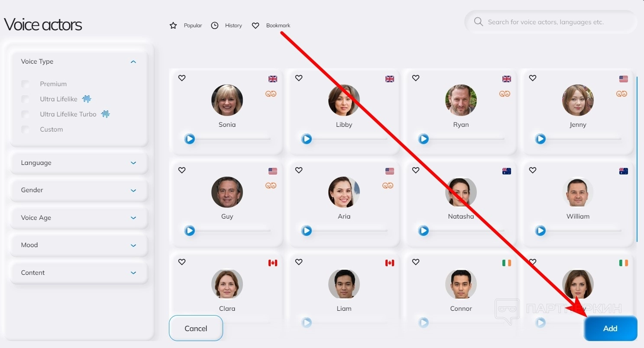Image resolution: width=644 pixels, height=348 pixels.
Task: Play Jenny's voice preview
Action: click(540, 139)
